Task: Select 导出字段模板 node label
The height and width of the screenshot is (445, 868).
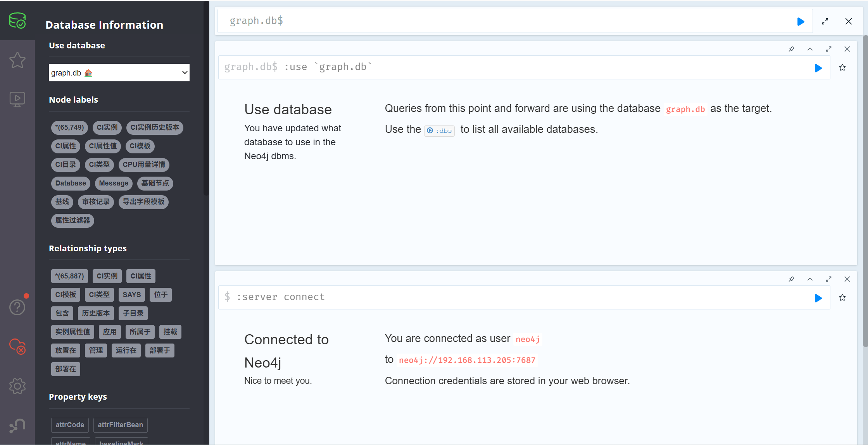Action: click(143, 202)
